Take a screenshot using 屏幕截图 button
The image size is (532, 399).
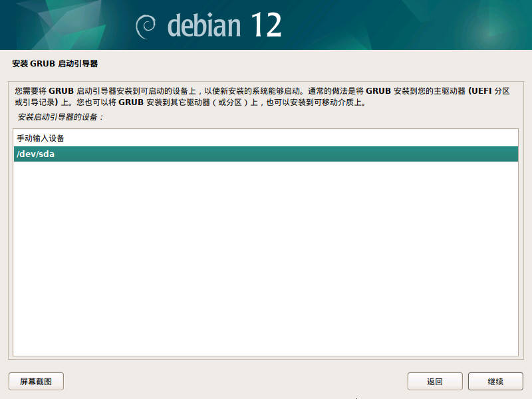[x=36, y=381]
